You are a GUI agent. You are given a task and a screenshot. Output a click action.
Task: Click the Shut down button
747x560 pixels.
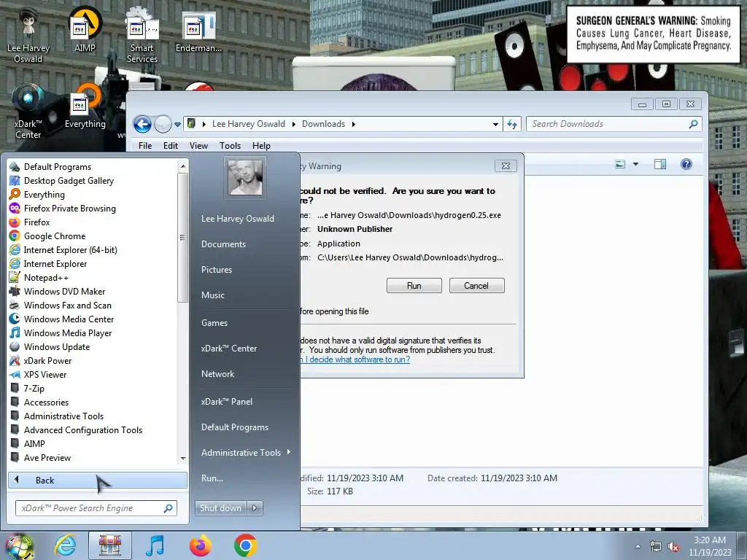coord(220,508)
